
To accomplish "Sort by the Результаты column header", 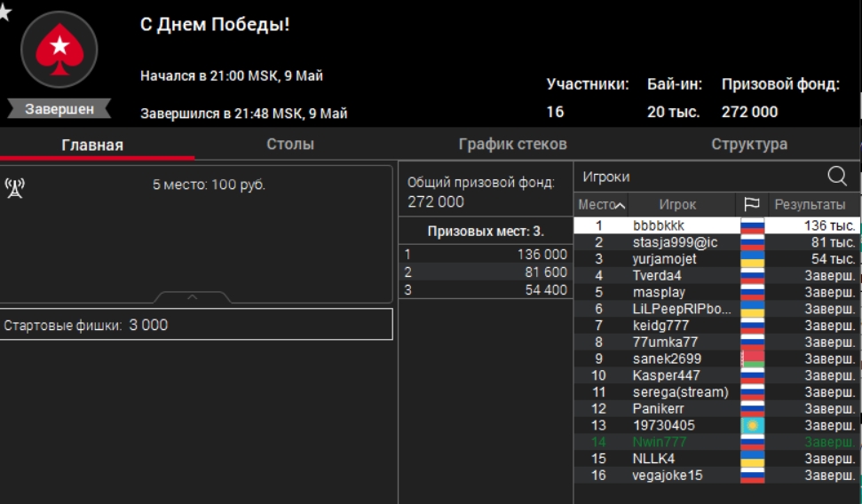I will coord(810,205).
